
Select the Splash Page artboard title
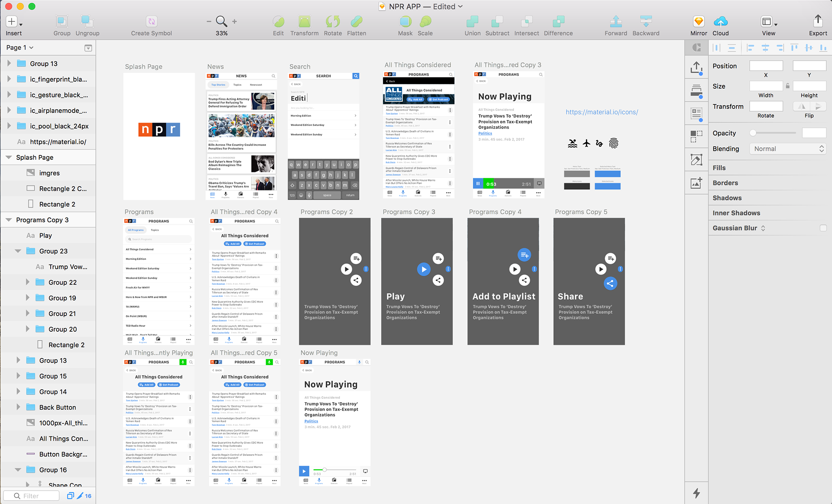(x=143, y=66)
